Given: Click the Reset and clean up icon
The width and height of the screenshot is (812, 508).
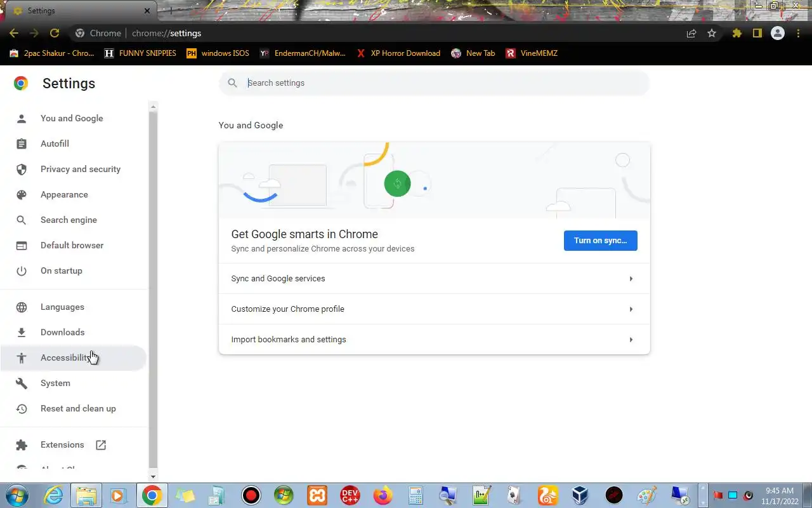Looking at the screenshot, I should [x=22, y=408].
